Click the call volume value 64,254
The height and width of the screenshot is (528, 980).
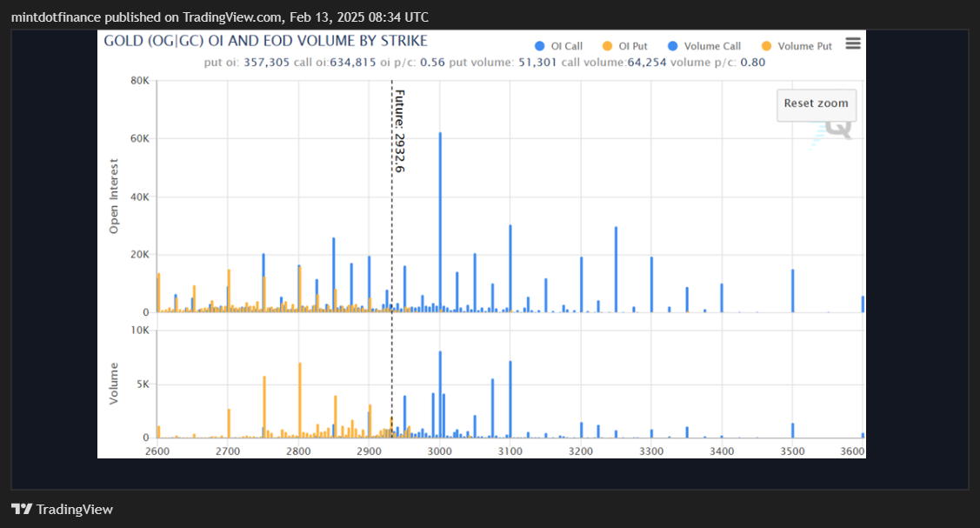click(x=647, y=63)
